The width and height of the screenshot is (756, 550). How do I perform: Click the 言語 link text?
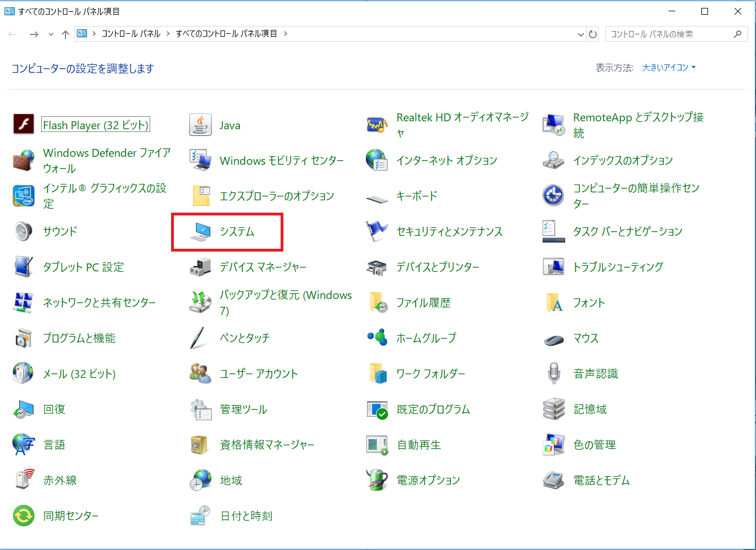click(54, 445)
